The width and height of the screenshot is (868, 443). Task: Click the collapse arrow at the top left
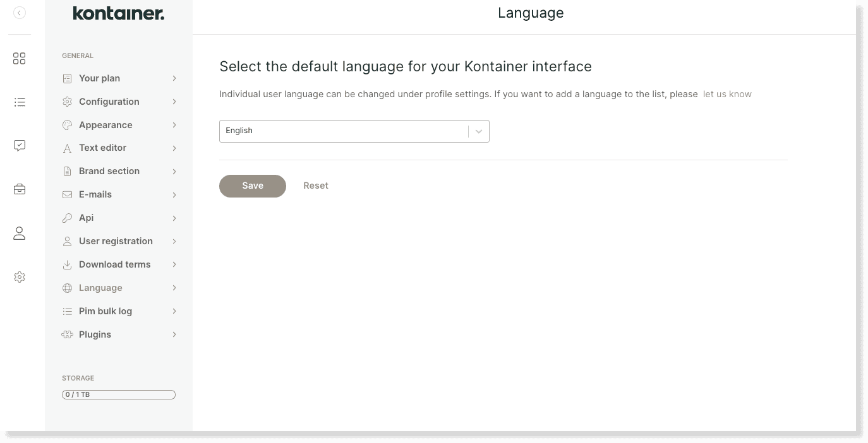pos(19,13)
